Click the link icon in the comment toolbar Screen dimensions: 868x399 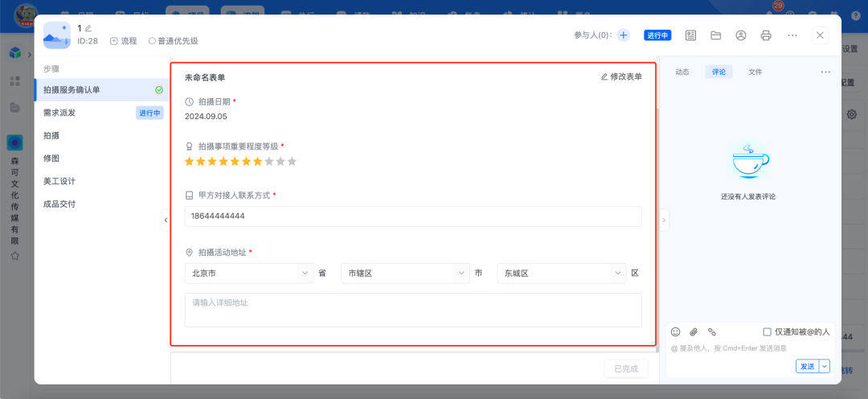coord(712,332)
